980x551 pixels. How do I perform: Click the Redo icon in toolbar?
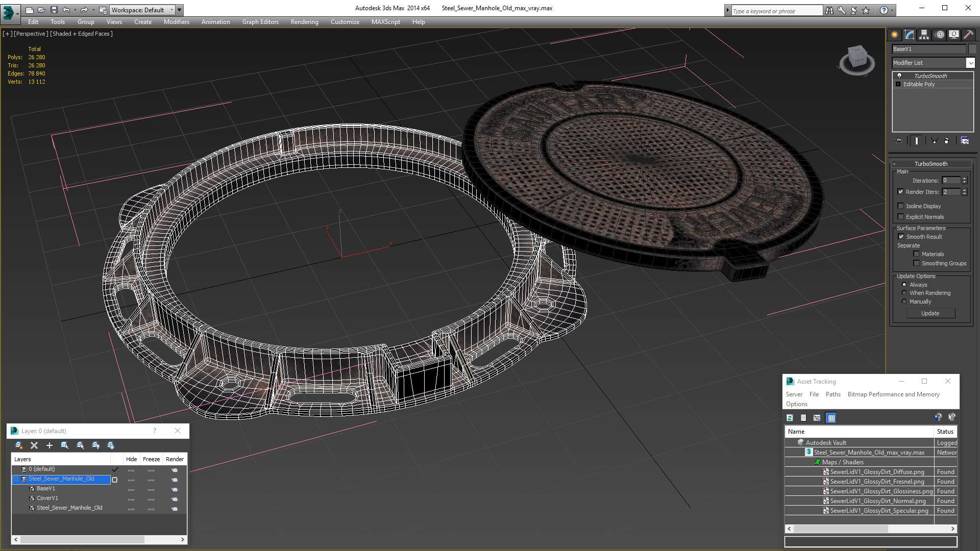pyautogui.click(x=84, y=9)
